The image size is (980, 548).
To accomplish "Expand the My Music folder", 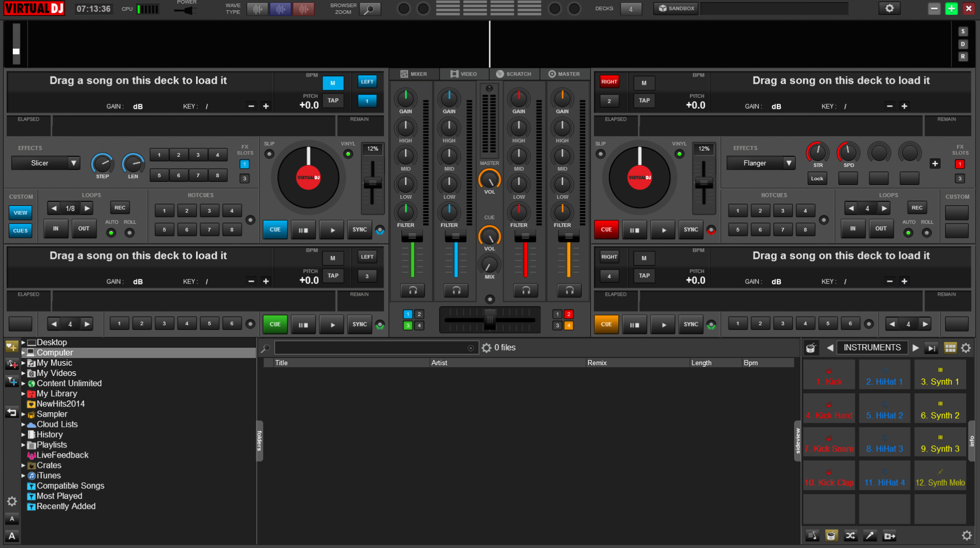I will 23,363.
